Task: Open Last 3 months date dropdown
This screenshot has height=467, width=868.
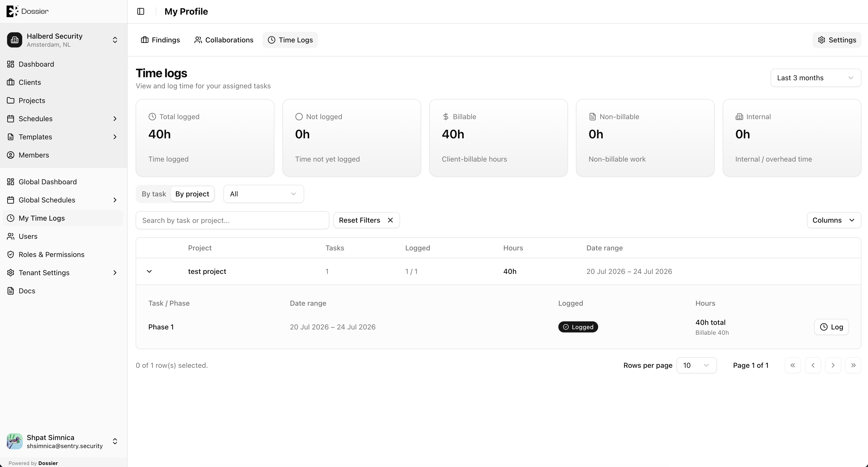Action: 816,78
